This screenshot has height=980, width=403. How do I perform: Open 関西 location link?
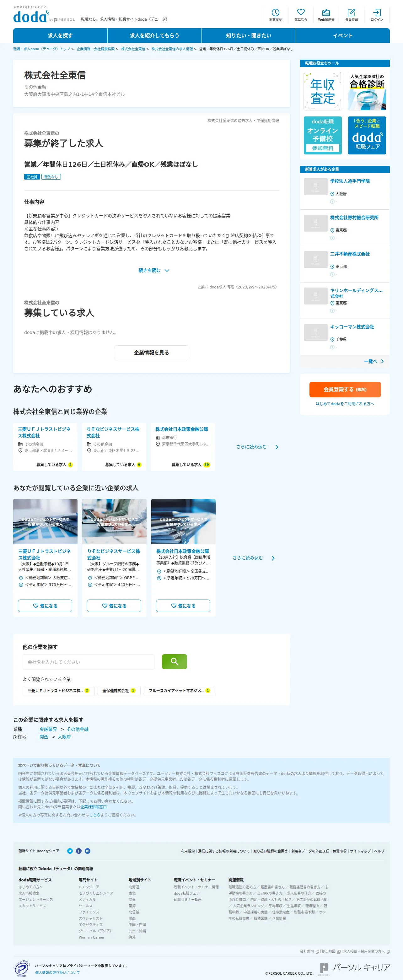pyautogui.click(x=44, y=737)
